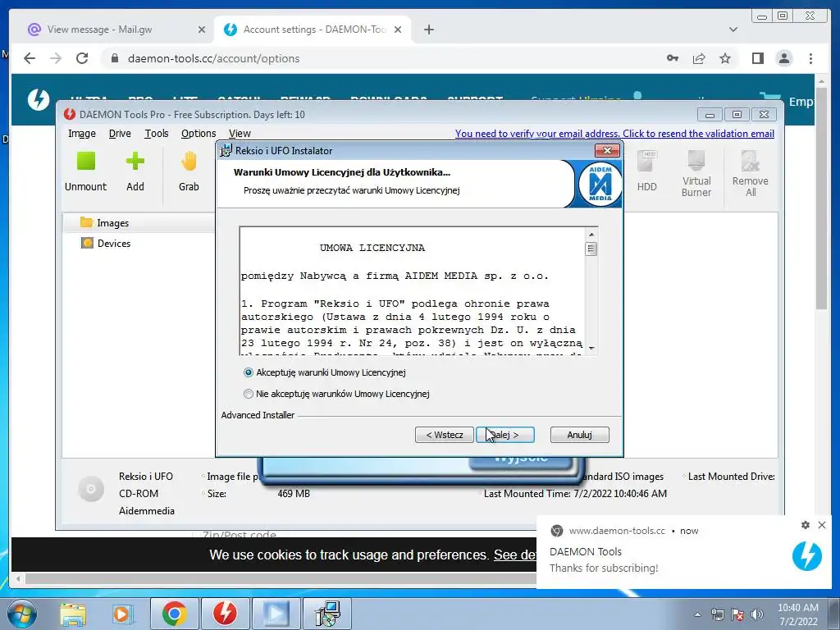Select Devices in the tree
840x630 pixels.
point(106,243)
